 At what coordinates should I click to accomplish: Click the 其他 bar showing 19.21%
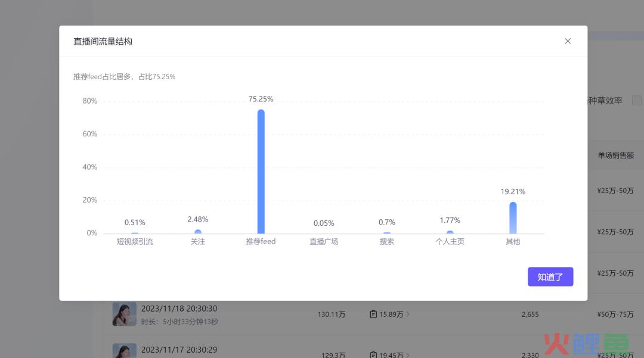pos(513,218)
